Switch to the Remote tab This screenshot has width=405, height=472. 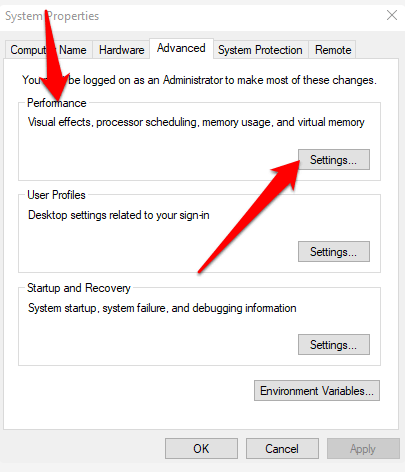coord(333,50)
